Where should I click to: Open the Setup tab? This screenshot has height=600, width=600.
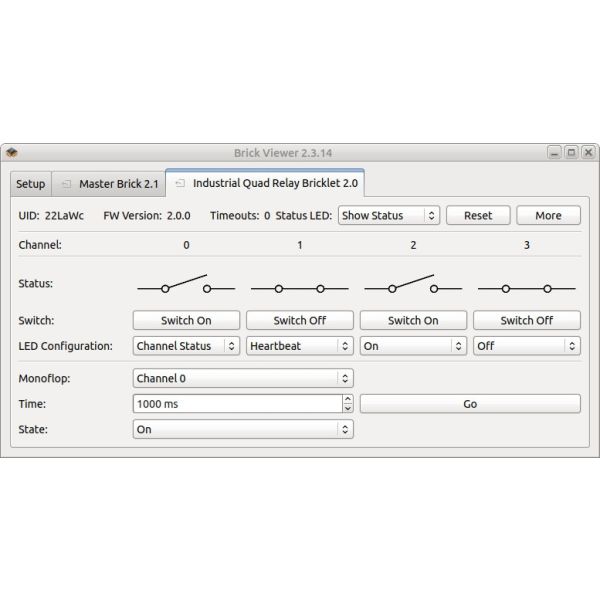point(31,184)
